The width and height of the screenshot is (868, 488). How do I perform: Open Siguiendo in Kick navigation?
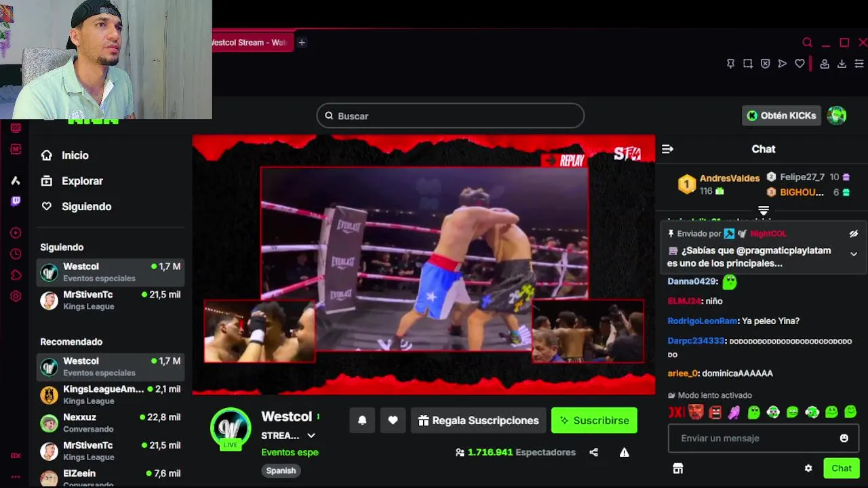coord(76,207)
